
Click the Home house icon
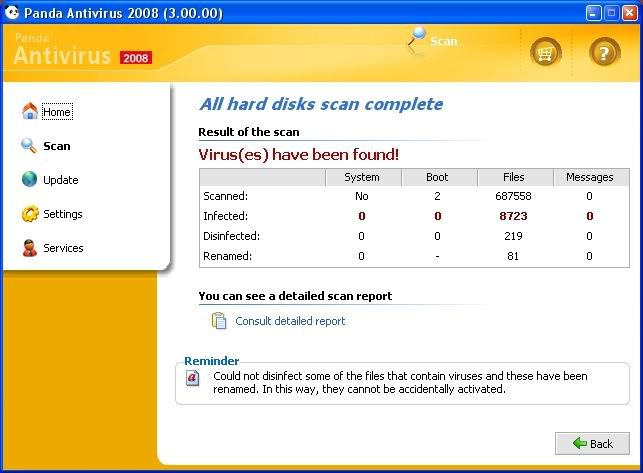click(30, 111)
